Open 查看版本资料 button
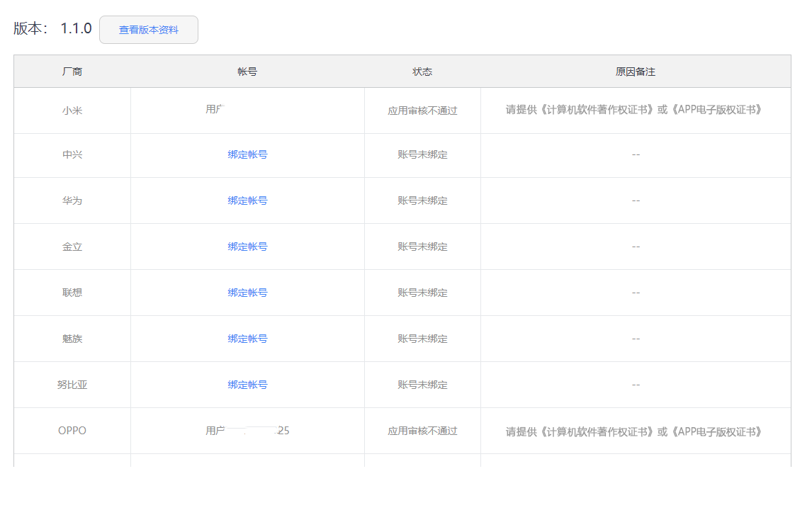 149,30
